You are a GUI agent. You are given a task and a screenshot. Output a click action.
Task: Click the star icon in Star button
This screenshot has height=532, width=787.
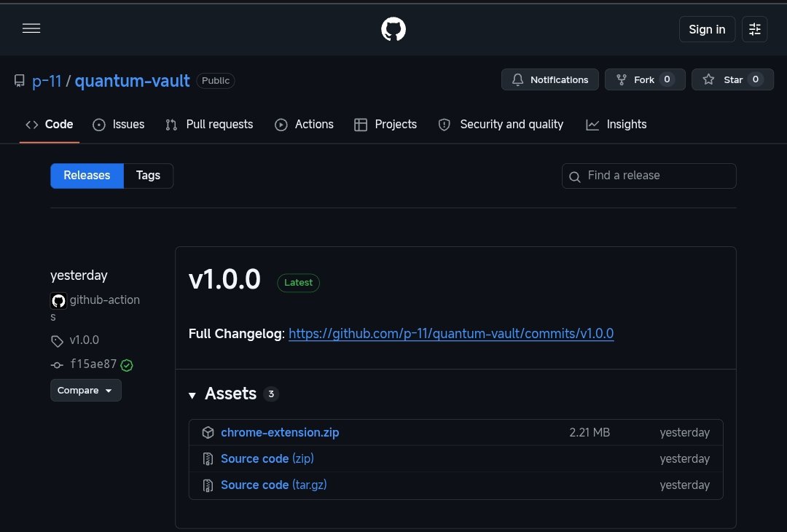708,79
